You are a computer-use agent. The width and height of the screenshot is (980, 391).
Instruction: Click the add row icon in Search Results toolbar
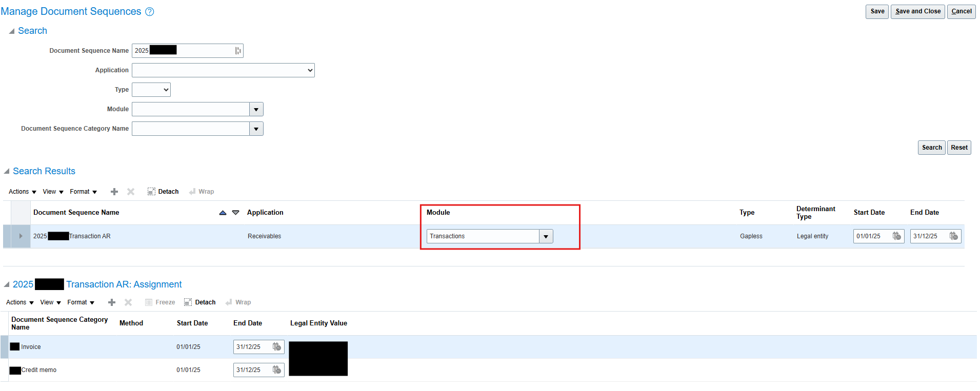pyautogui.click(x=114, y=192)
